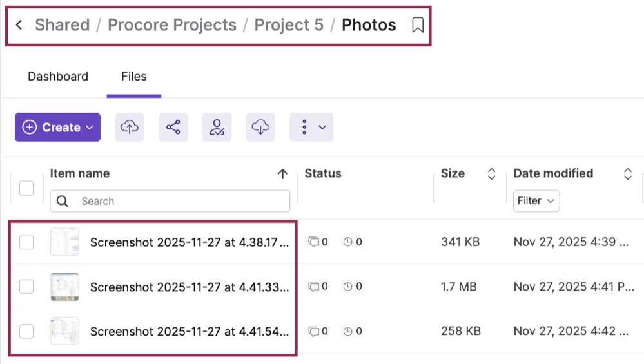Go to Project 5 breadcrumb

coord(289,25)
